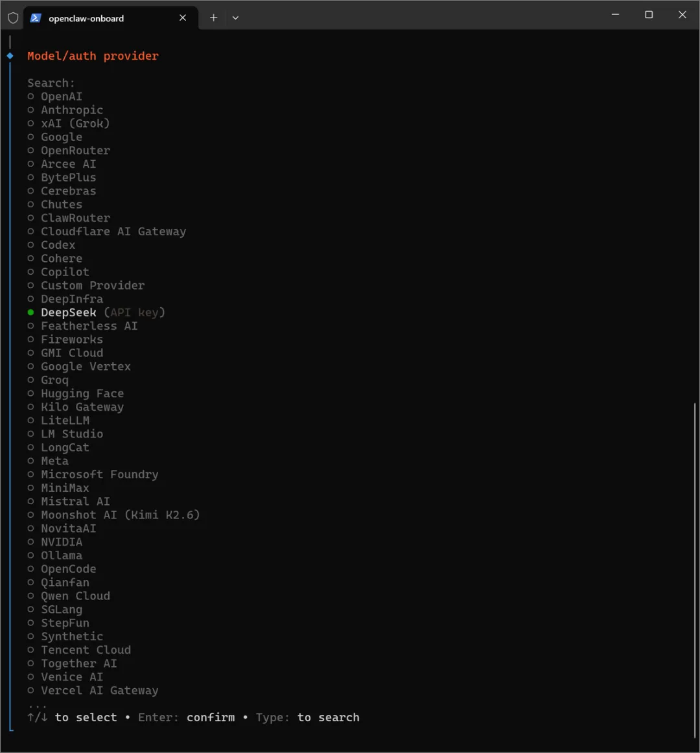This screenshot has width=700, height=753.
Task: Choose Kilo Gateway provider
Action: (76, 407)
